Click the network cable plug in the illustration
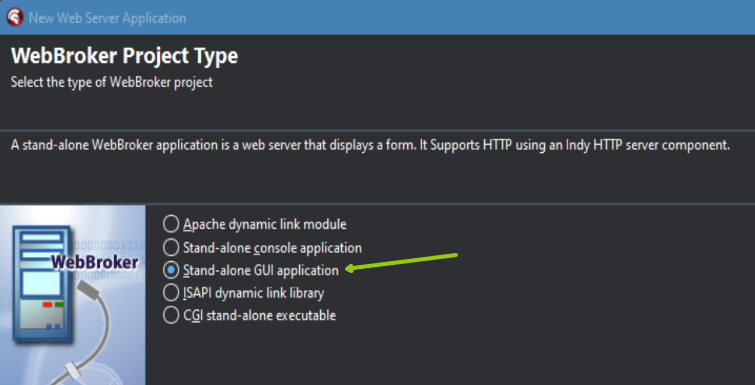 point(89,290)
